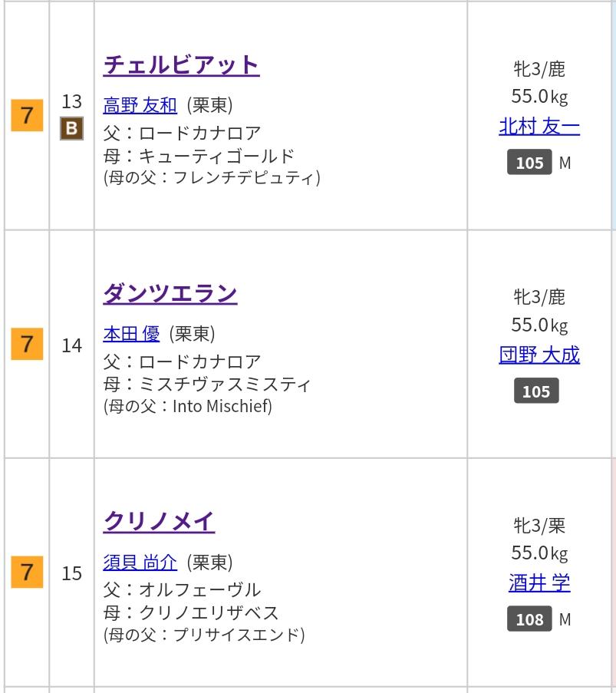Open jockey 北村 友一 page

click(539, 126)
